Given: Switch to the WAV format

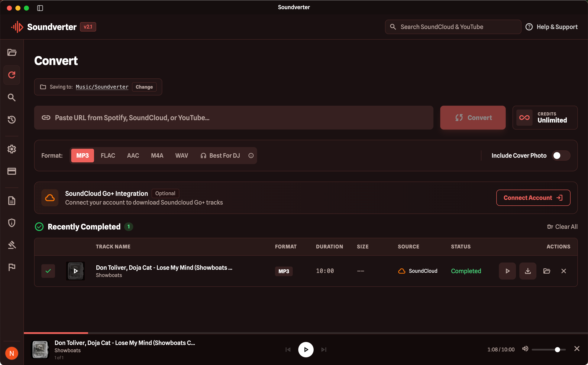Looking at the screenshot, I should 182,156.
